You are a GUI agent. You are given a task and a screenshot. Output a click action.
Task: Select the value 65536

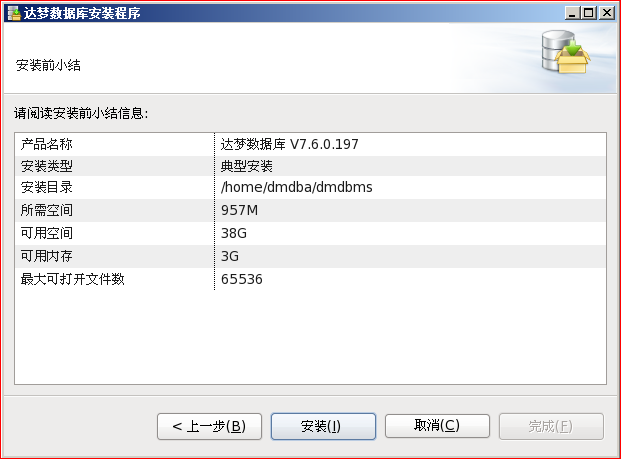click(242, 279)
